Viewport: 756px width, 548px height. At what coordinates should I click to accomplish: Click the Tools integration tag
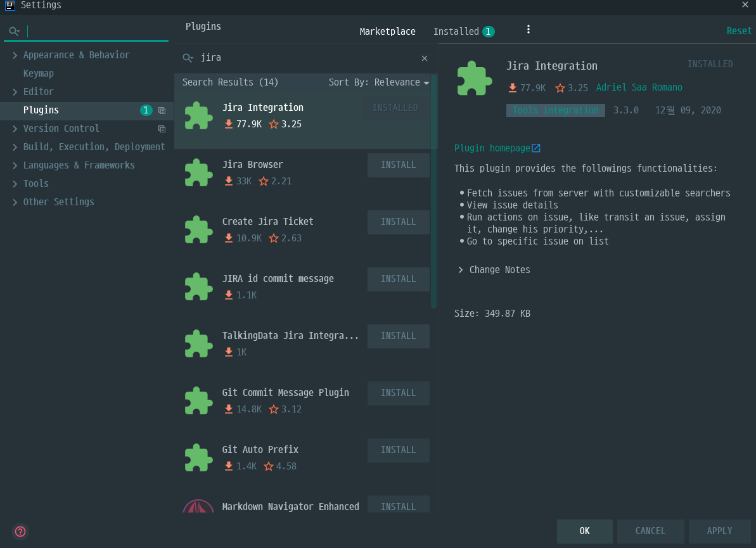(x=555, y=110)
